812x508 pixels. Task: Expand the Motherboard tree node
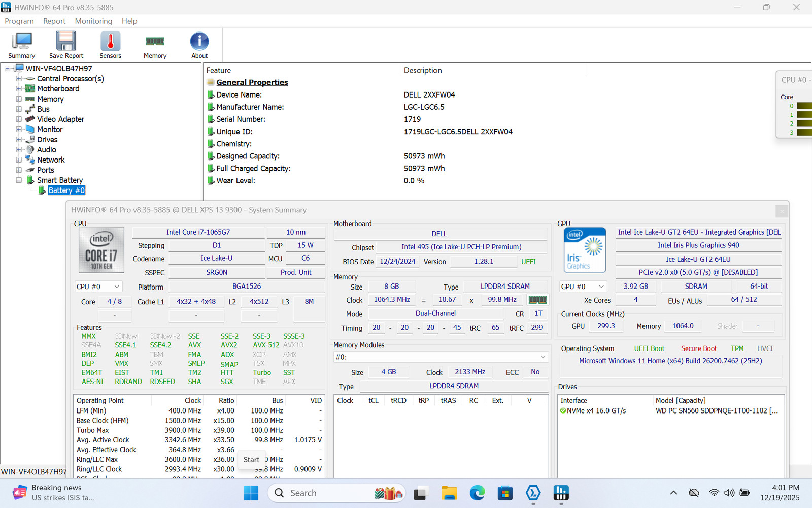coord(19,88)
